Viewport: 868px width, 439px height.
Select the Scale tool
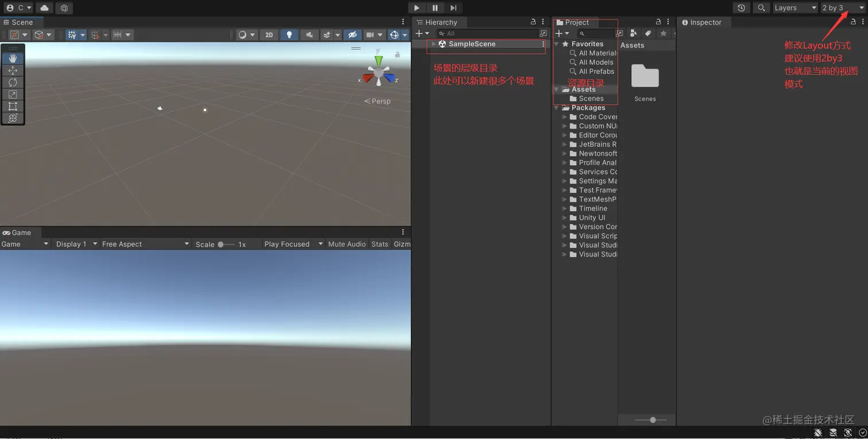(x=13, y=95)
